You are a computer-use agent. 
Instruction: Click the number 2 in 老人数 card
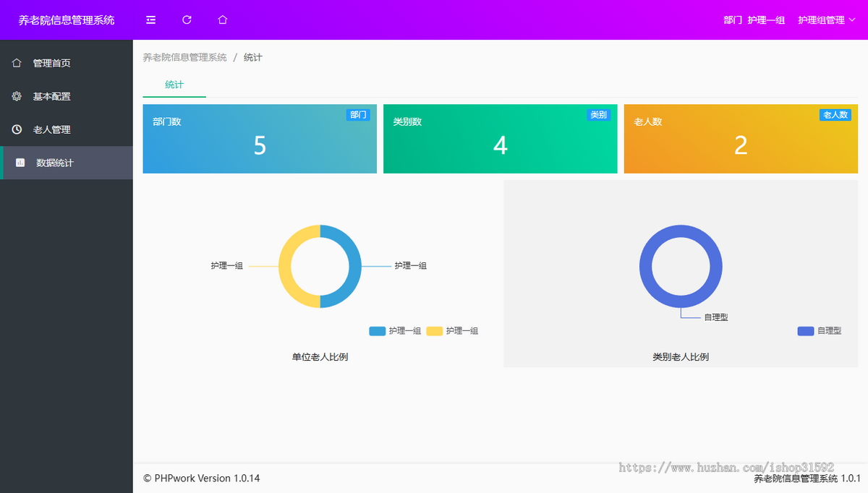(741, 145)
